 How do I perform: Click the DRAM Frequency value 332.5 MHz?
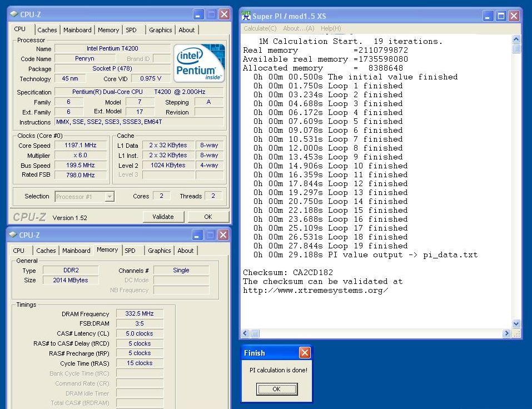[140, 313]
